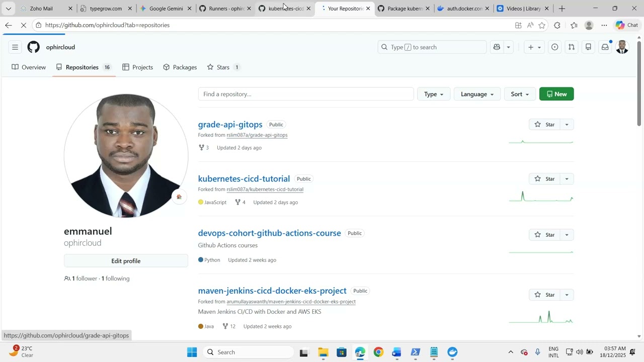This screenshot has width=644, height=362.
Task: Open the Issues icon in header
Action: tap(555, 47)
